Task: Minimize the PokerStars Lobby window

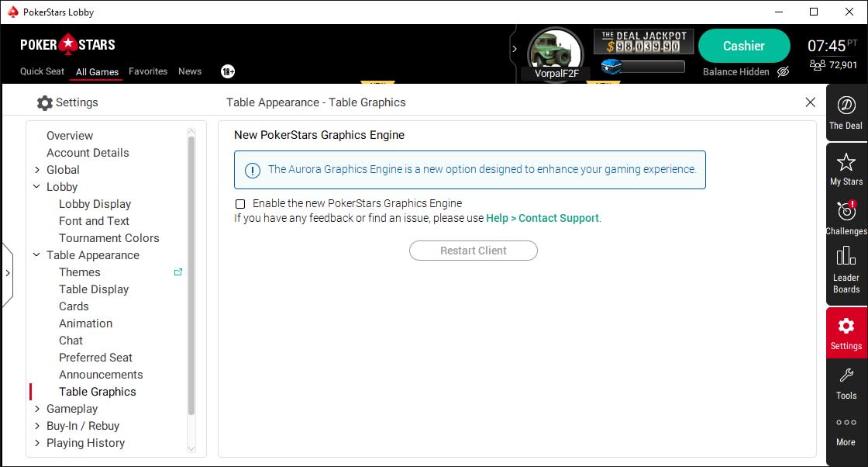Action: tap(779, 12)
